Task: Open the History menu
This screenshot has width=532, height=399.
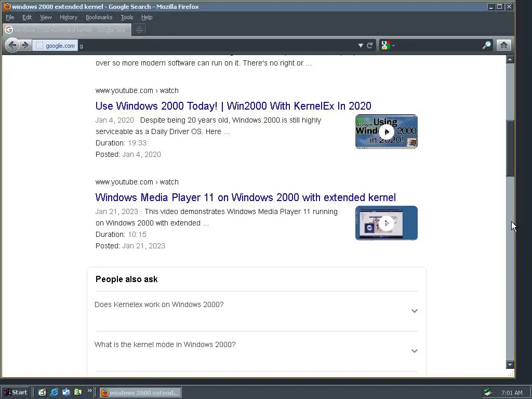Action: (x=69, y=17)
